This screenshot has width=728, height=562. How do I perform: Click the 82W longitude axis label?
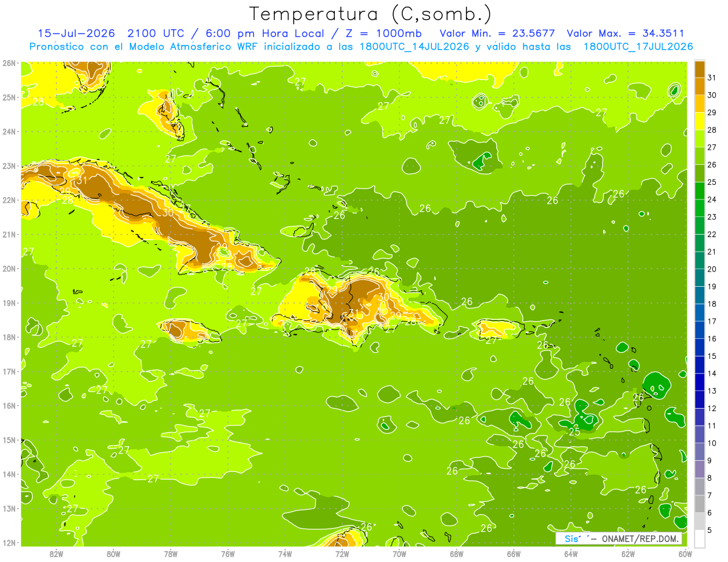point(56,554)
